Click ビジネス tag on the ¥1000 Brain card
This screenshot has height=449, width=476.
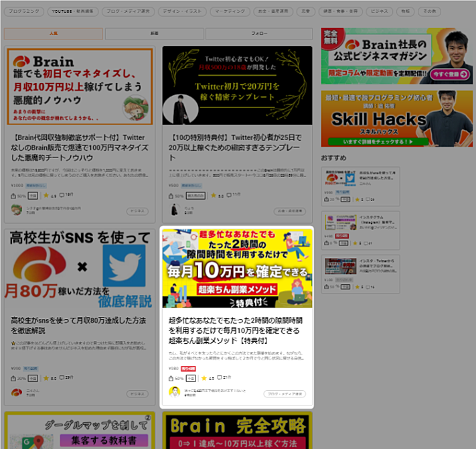(x=137, y=211)
